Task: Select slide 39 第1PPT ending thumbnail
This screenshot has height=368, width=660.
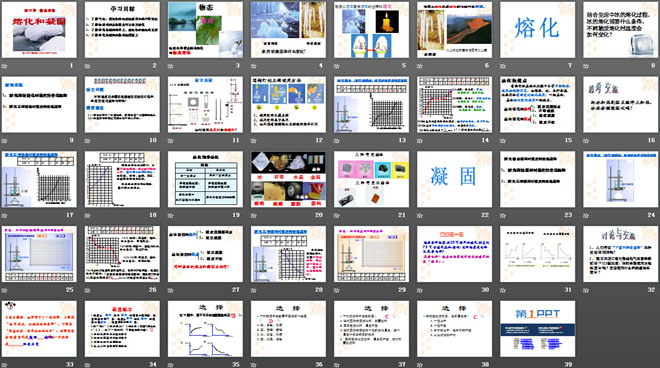Action: (538, 329)
